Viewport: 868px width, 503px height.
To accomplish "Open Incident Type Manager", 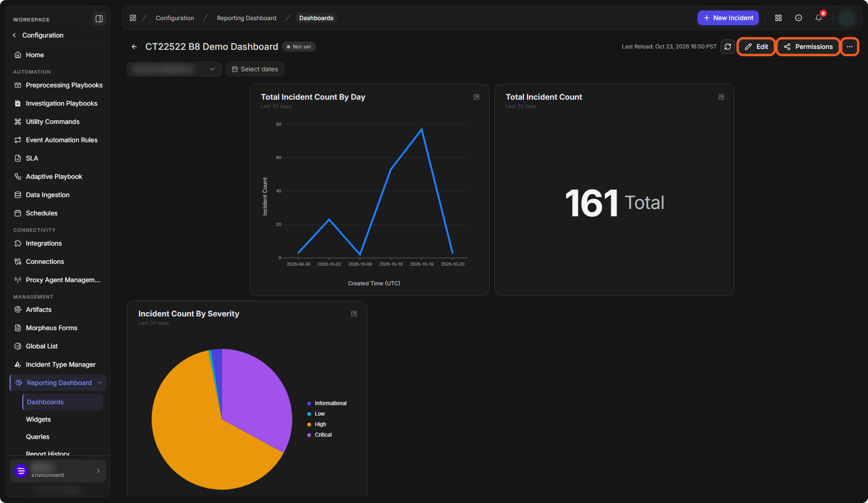I will 58,364.
